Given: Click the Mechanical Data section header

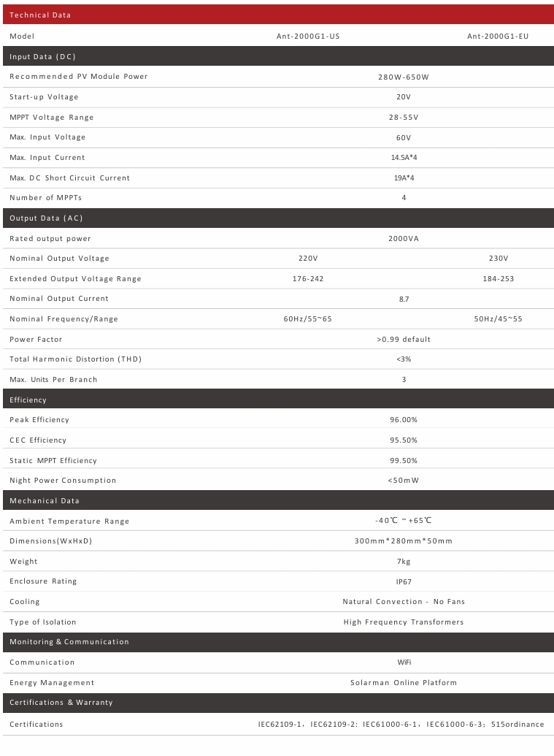Looking at the screenshot, I should pos(45,500).
